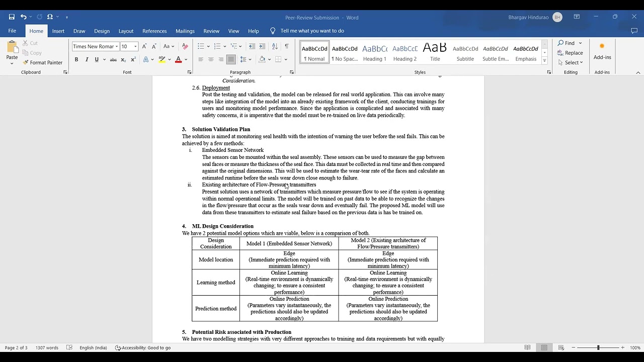Open the Comments pane icon

coord(634,31)
